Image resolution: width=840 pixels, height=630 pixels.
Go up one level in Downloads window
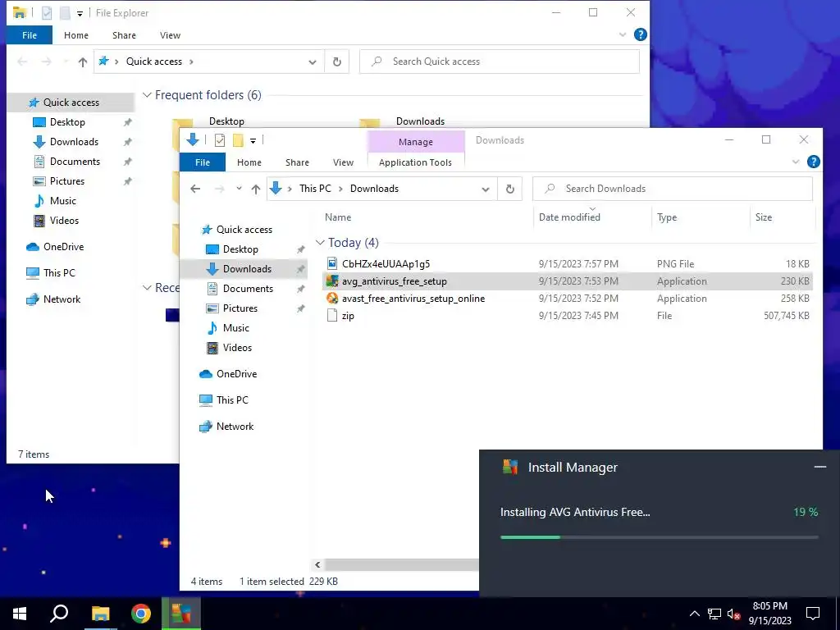(x=256, y=189)
